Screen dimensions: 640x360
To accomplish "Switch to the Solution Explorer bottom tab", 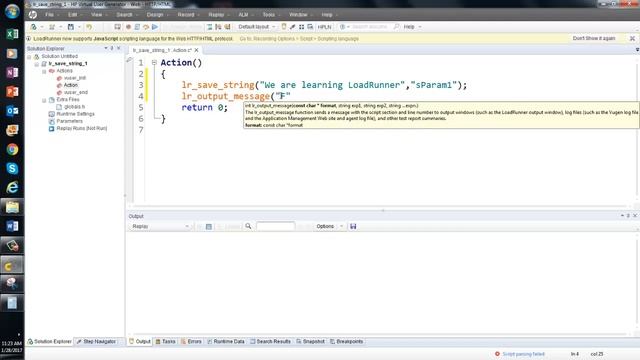I will (49, 342).
